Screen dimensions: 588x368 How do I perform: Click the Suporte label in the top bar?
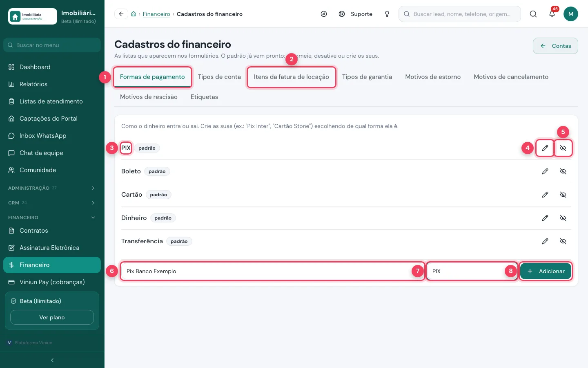pos(361,14)
